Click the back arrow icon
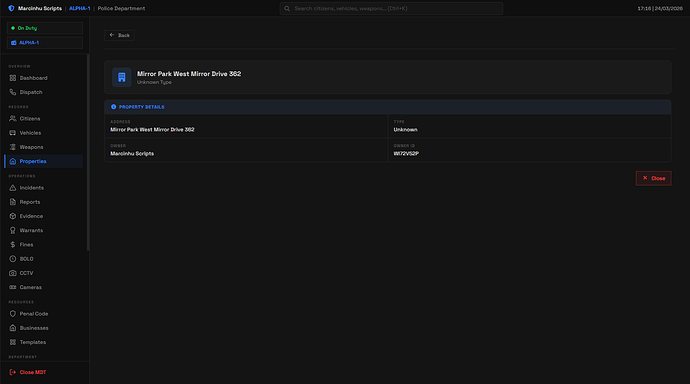 [x=112, y=35]
